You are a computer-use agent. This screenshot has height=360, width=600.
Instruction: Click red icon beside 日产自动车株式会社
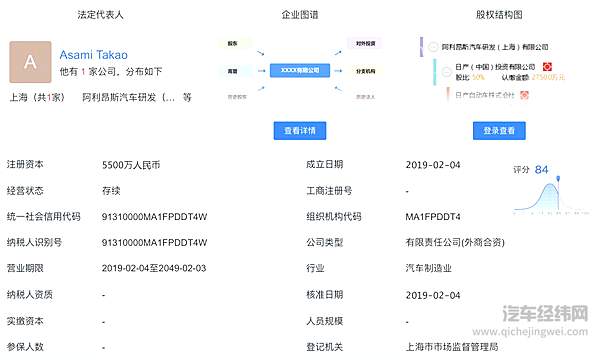tap(524, 95)
